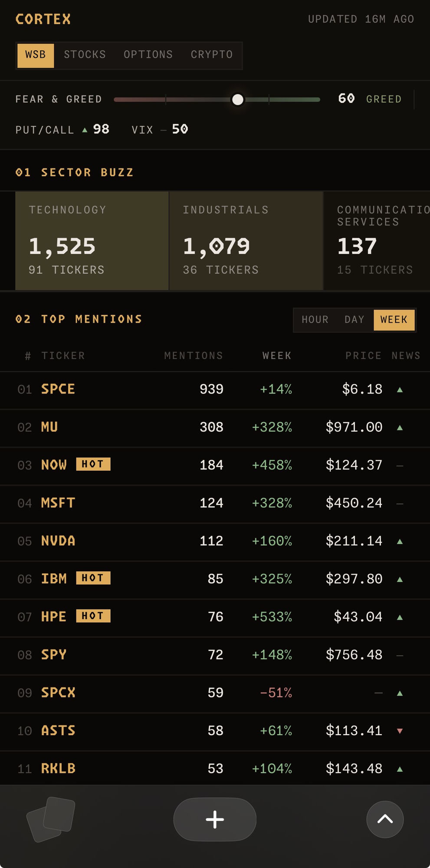The width and height of the screenshot is (430, 868).
Task: Click the '01 SECTOR BUZZ' heading
Action: pos(75,173)
